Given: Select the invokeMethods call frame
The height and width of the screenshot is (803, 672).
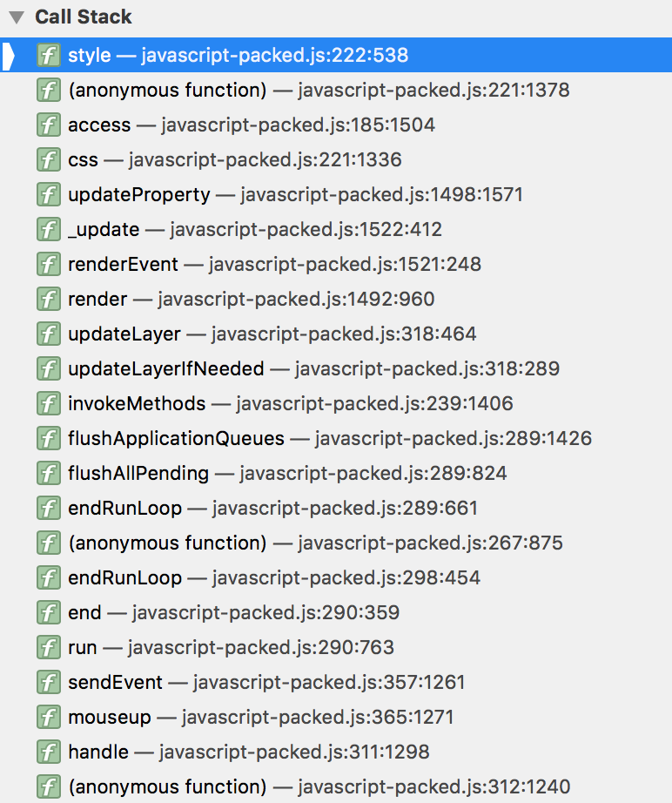Looking at the screenshot, I should pyautogui.click(x=290, y=404).
